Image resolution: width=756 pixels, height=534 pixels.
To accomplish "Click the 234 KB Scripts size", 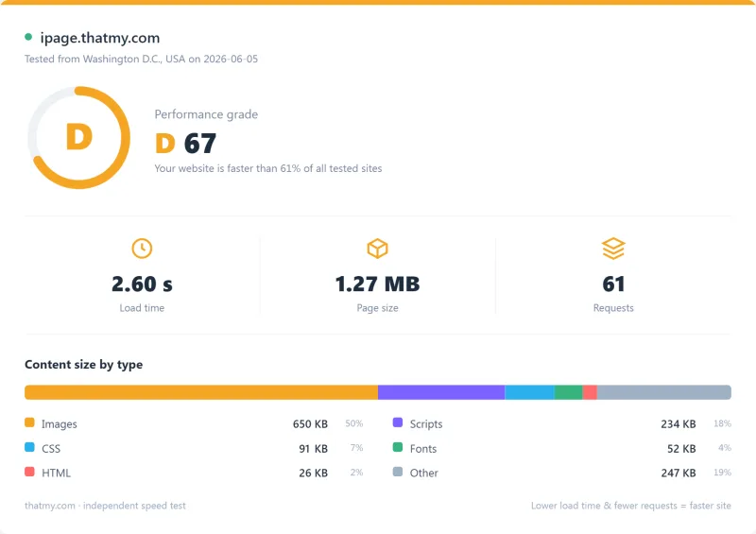I will click(x=679, y=424).
